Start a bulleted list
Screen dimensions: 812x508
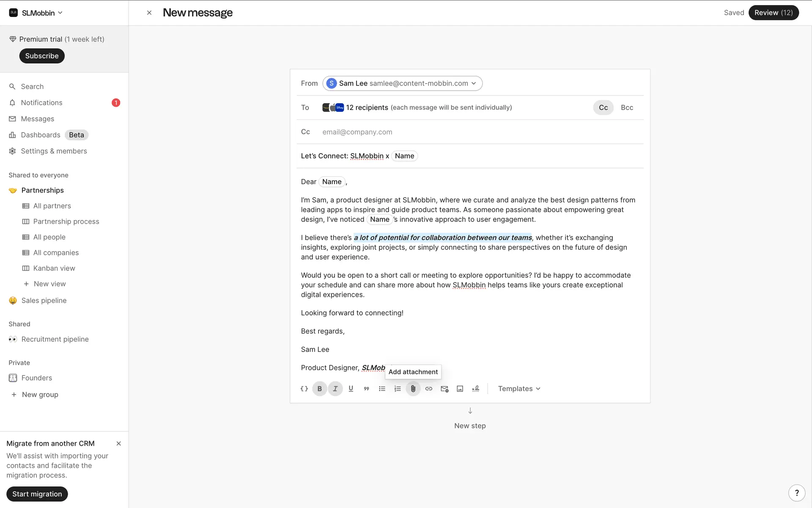[382, 389]
